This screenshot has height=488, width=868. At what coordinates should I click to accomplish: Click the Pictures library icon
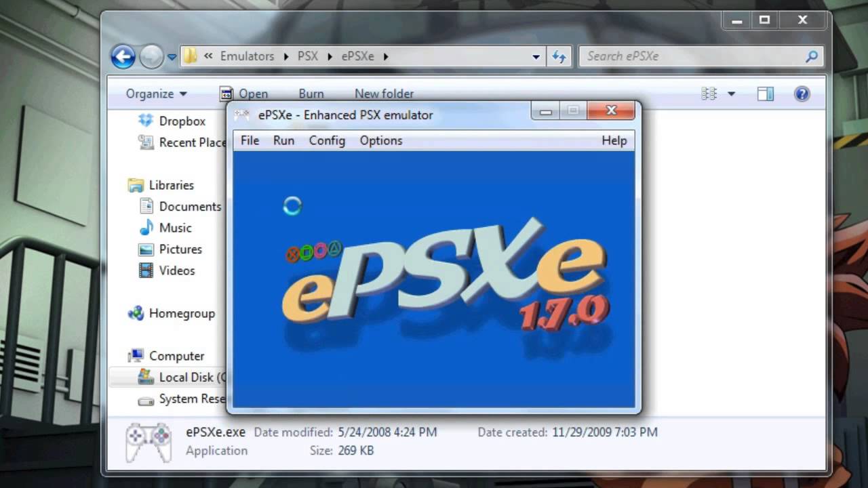tap(146, 249)
